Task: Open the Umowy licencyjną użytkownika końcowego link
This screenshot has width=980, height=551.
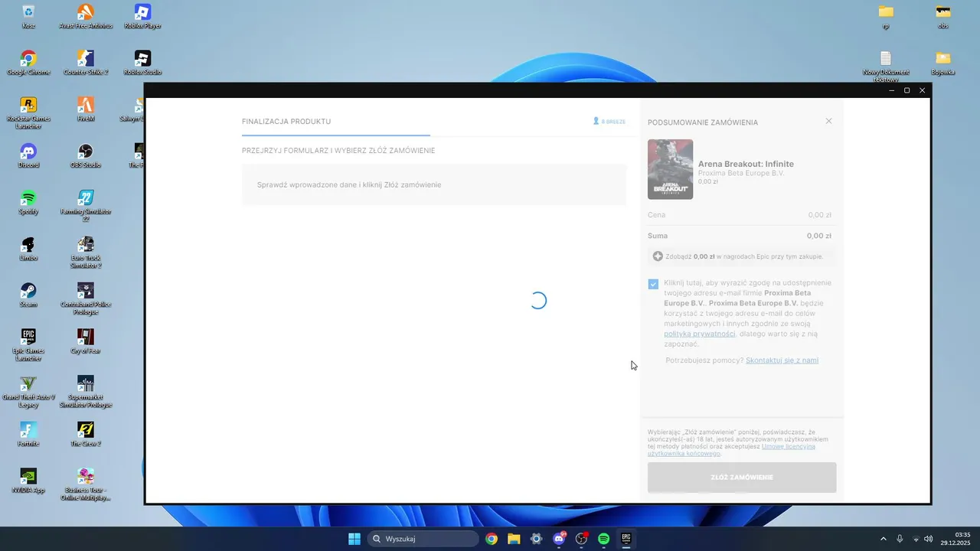Action: (x=731, y=449)
